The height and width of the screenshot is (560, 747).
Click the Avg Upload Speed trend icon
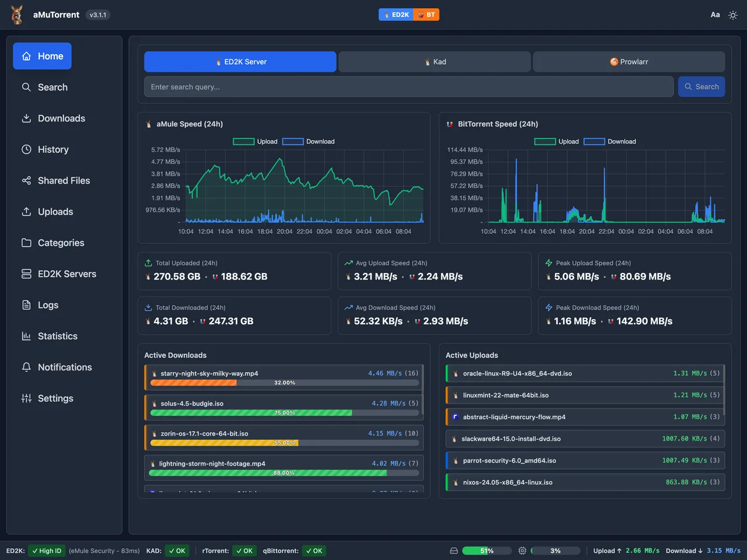[x=348, y=263]
